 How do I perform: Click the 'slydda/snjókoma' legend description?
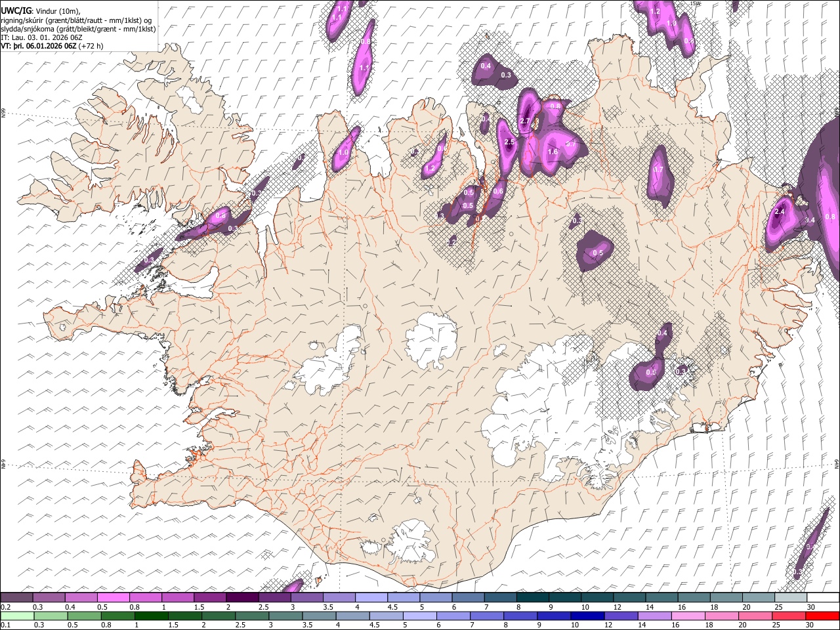(x=28, y=29)
